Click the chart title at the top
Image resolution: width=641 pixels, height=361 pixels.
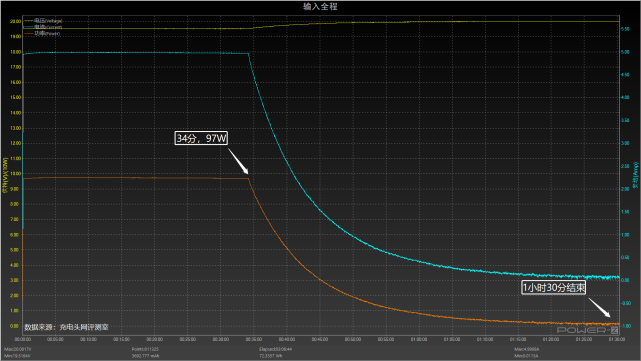320,6
